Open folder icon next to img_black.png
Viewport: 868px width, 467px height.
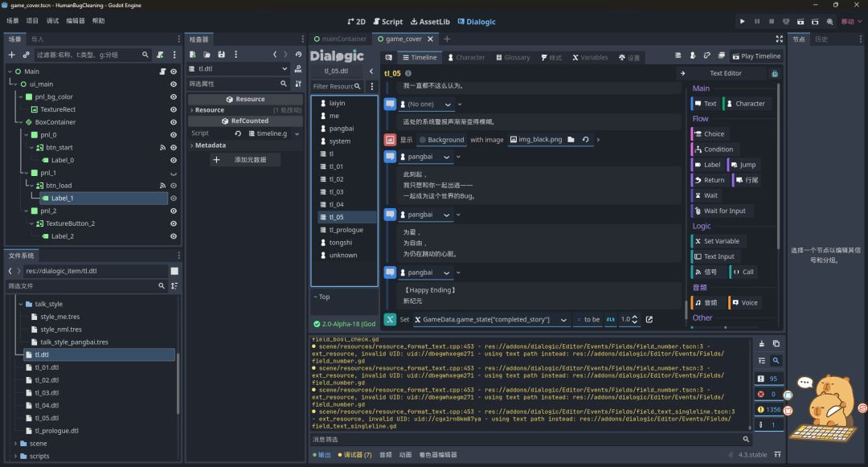tap(571, 140)
